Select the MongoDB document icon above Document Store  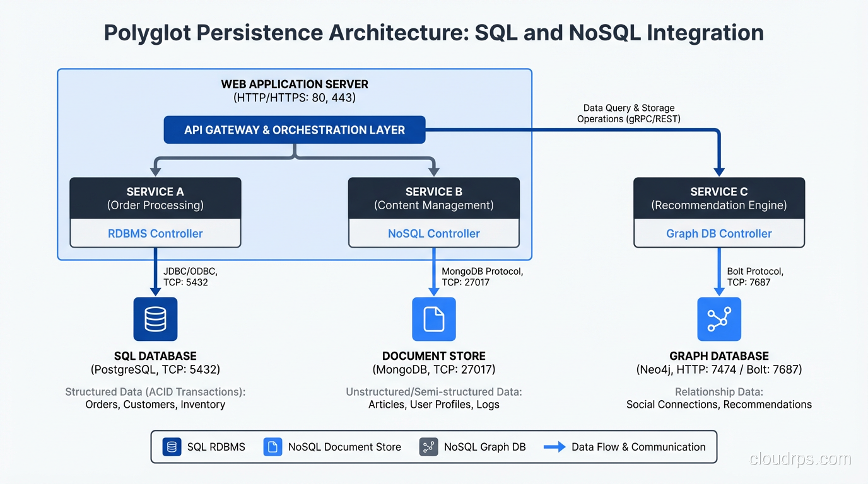point(433,319)
